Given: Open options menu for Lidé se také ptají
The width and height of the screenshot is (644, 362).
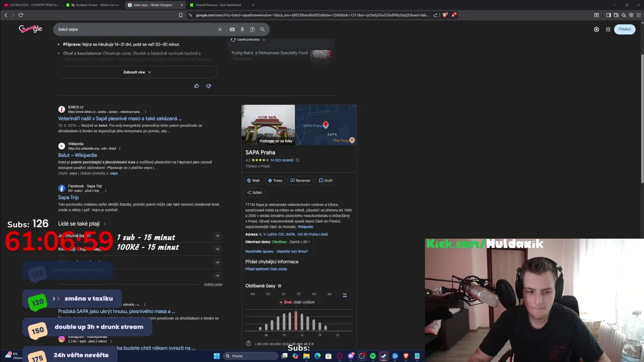Looking at the screenshot, I should [x=105, y=224].
